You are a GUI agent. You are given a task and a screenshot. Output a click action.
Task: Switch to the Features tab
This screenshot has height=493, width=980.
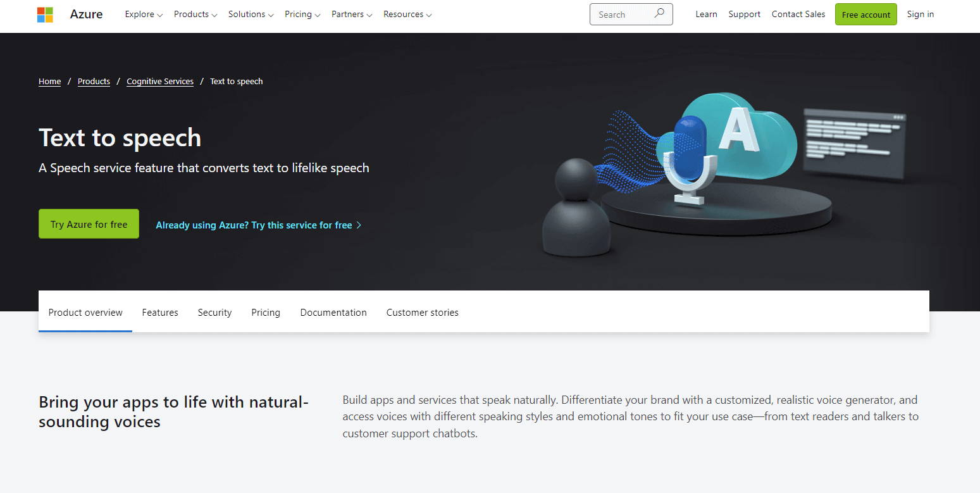[160, 312]
